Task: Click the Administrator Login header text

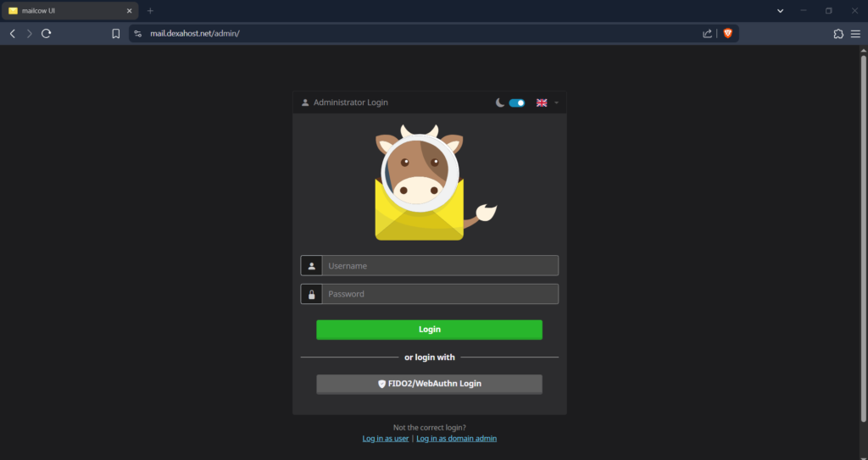Action: [x=350, y=103]
